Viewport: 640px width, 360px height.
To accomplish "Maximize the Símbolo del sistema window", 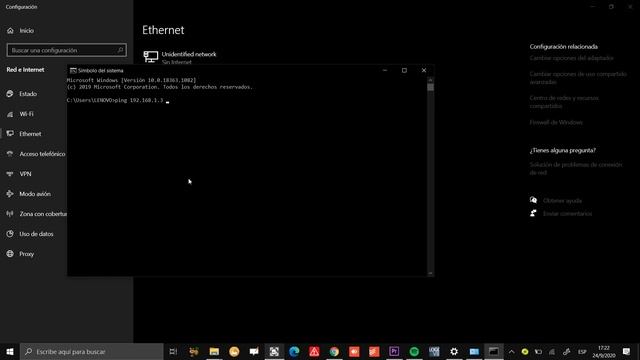I will pyautogui.click(x=404, y=70).
